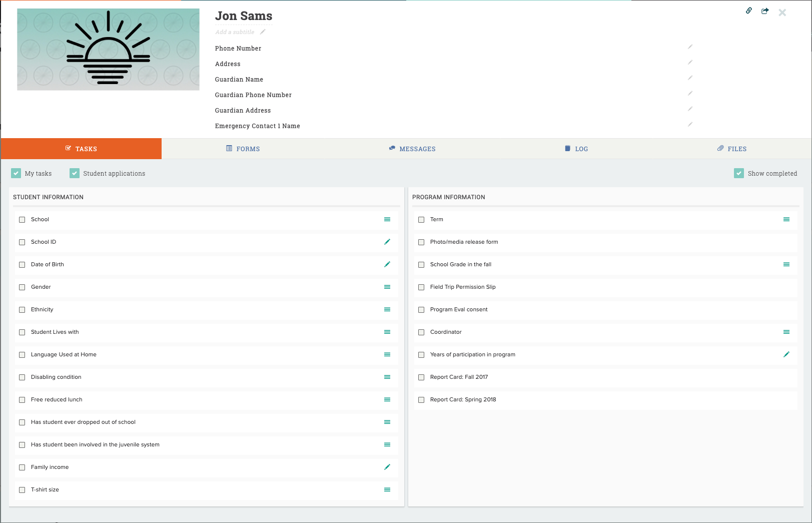The image size is (812, 523).
Task: Click the edit pencil next to Phone Number
Action: pyautogui.click(x=690, y=47)
